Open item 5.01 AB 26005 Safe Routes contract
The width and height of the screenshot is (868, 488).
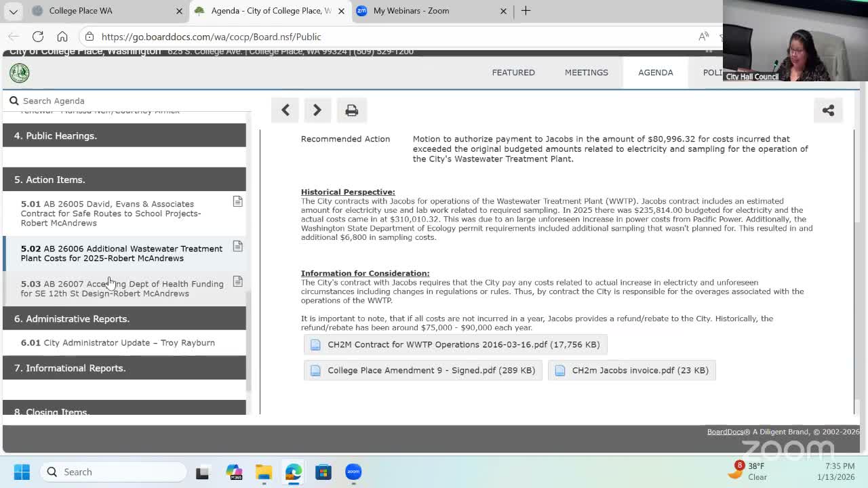coord(125,213)
